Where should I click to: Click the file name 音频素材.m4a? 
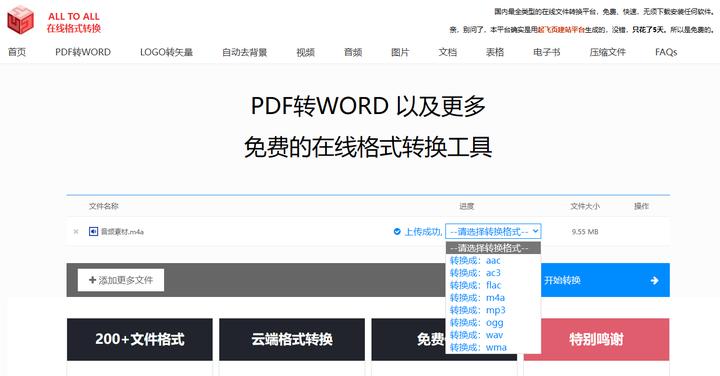(x=122, y=232)
